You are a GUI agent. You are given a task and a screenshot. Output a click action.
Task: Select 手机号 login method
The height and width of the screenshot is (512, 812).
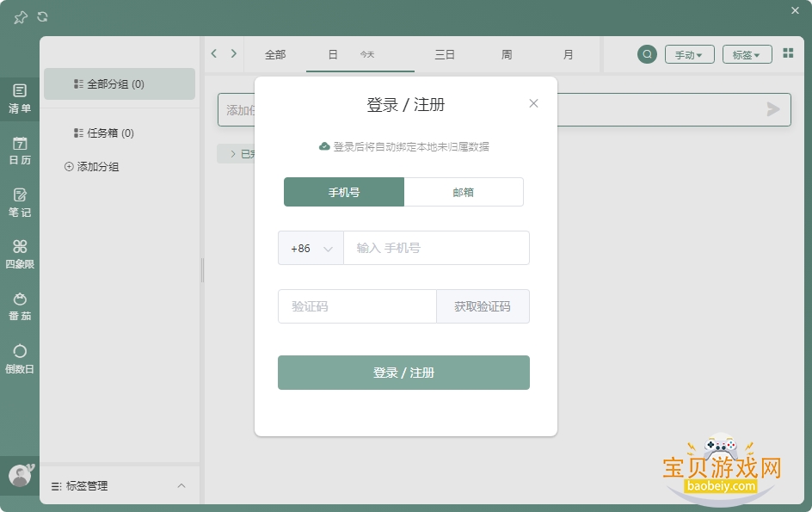pos(344,192)
